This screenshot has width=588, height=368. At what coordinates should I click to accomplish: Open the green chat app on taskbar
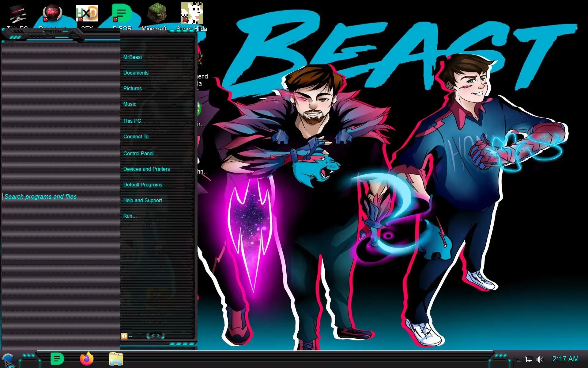(57, 359)
